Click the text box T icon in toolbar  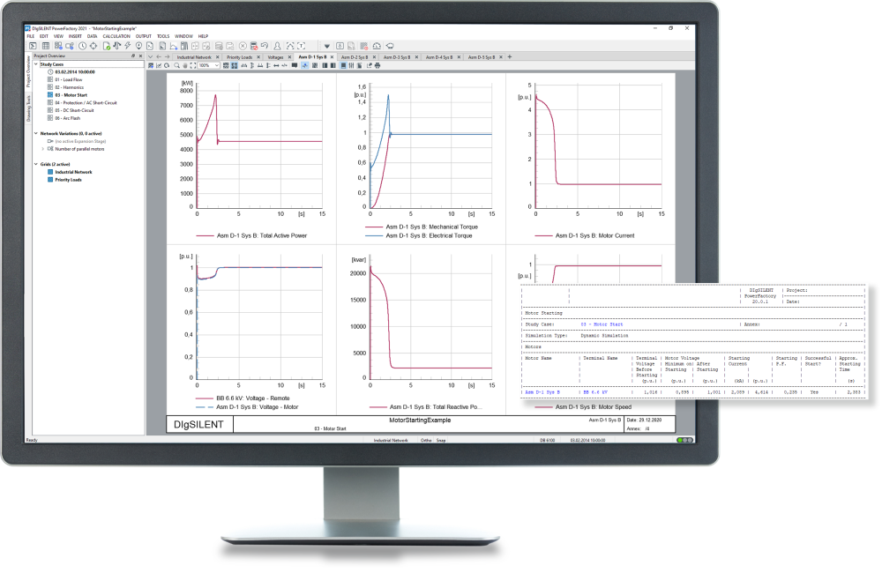301,46
